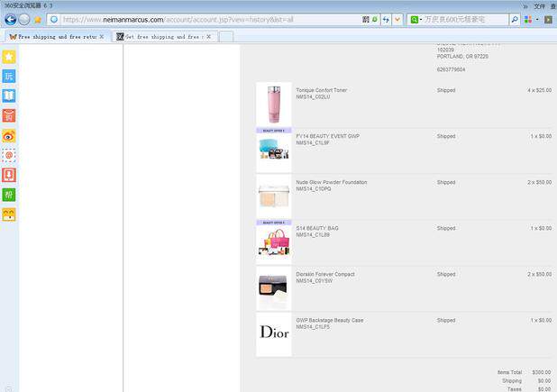Open the yellow face sidebar icon
This screenshot has width=557, height=392.
[x=9, y=214]
